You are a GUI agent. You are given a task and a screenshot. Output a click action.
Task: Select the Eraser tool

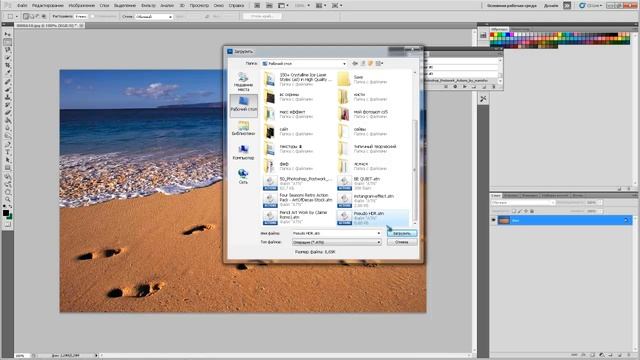coord(7,113)
